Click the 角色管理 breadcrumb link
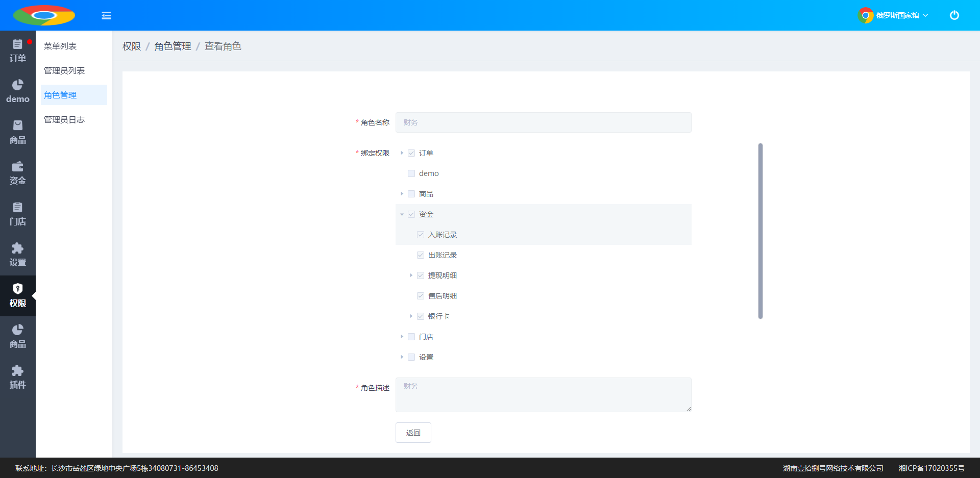Image resolution: width=980 pixels, height=478 pixels. (173, 46)
